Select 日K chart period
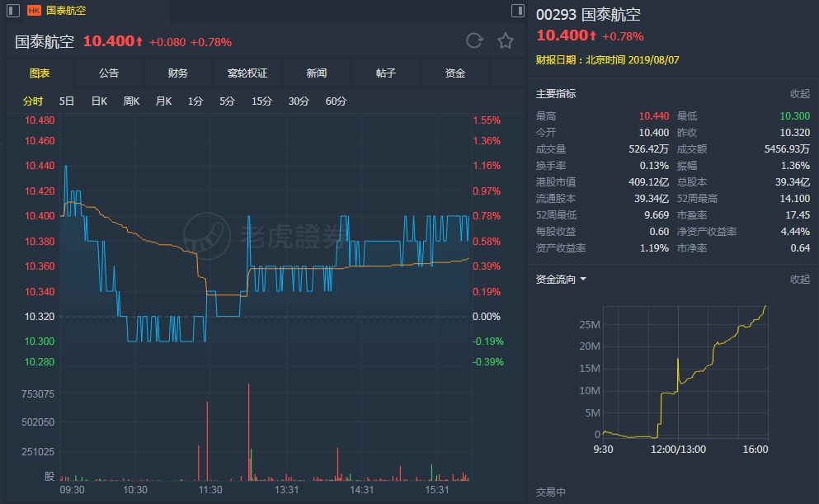The height and width of the screenshot is (504, 819). coord(99,101)
